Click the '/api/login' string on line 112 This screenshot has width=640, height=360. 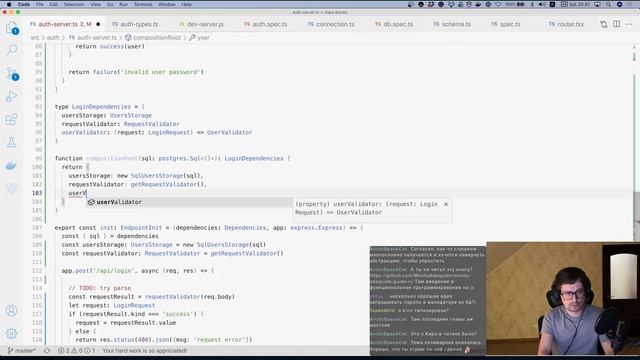pos(113,271)
